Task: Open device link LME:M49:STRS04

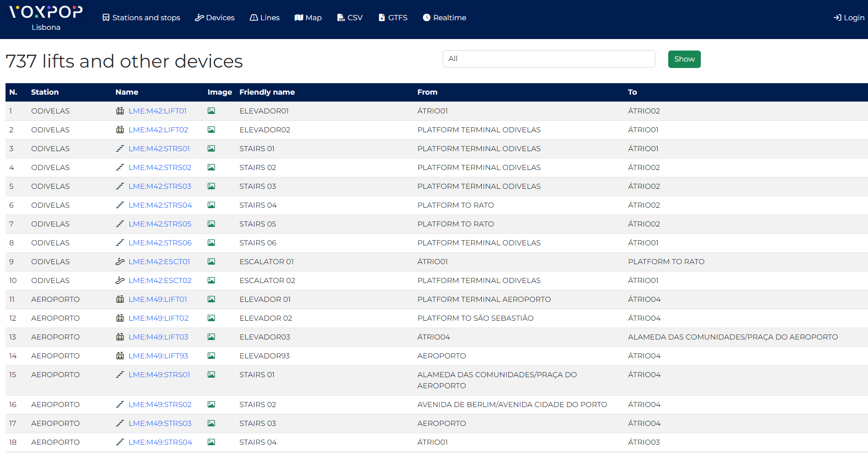Action: click(x=160, y=442)
